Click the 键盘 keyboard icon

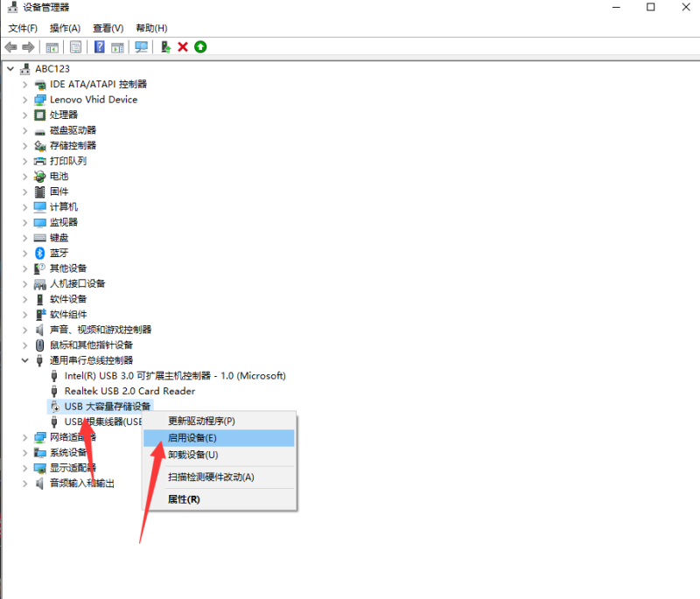(40, 238)
